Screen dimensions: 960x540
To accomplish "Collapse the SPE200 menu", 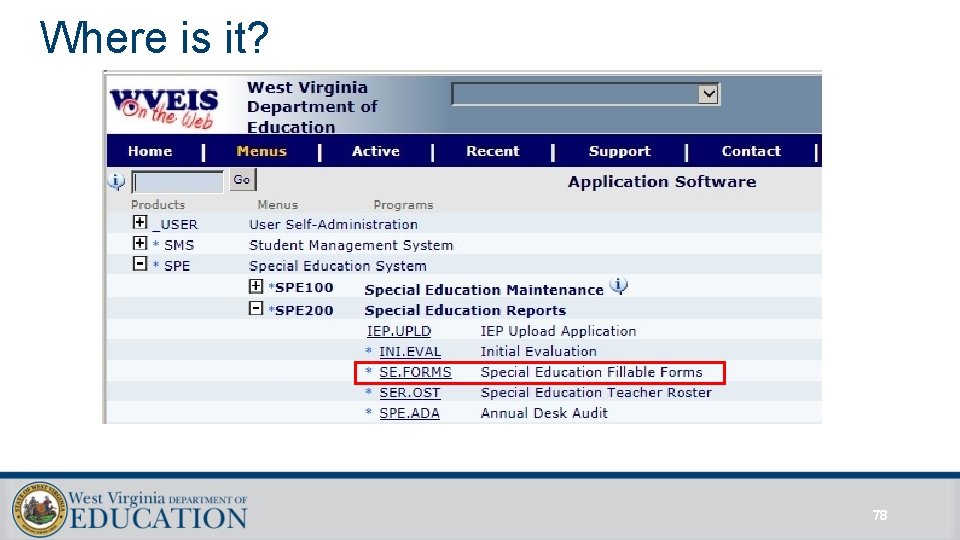I will point(256,309).
